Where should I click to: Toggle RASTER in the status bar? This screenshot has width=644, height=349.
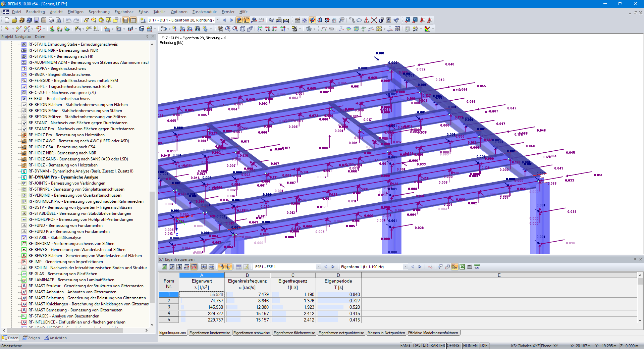pos(420,346)
